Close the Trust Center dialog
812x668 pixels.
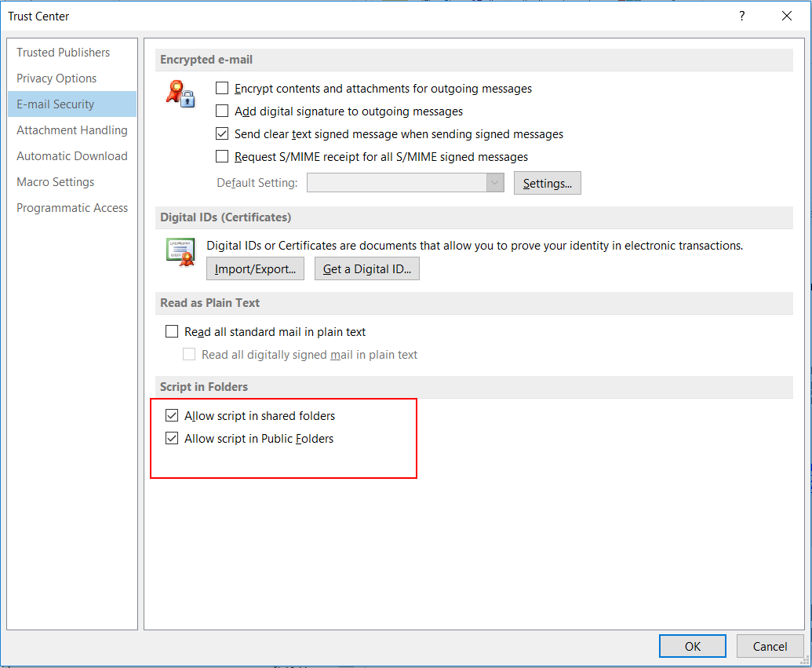tap(786, 16)
